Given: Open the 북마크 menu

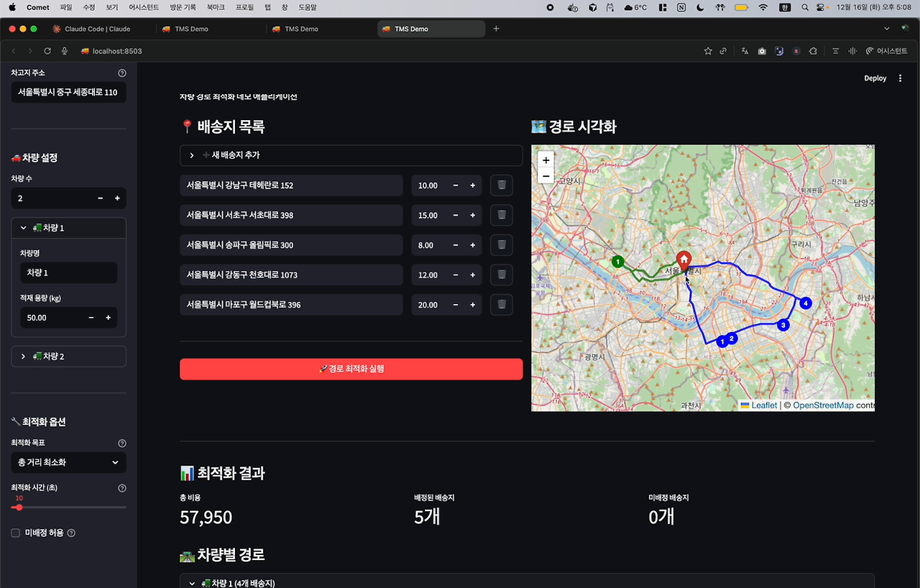Looking at the screenshot, I should click(x=215, y=7).
